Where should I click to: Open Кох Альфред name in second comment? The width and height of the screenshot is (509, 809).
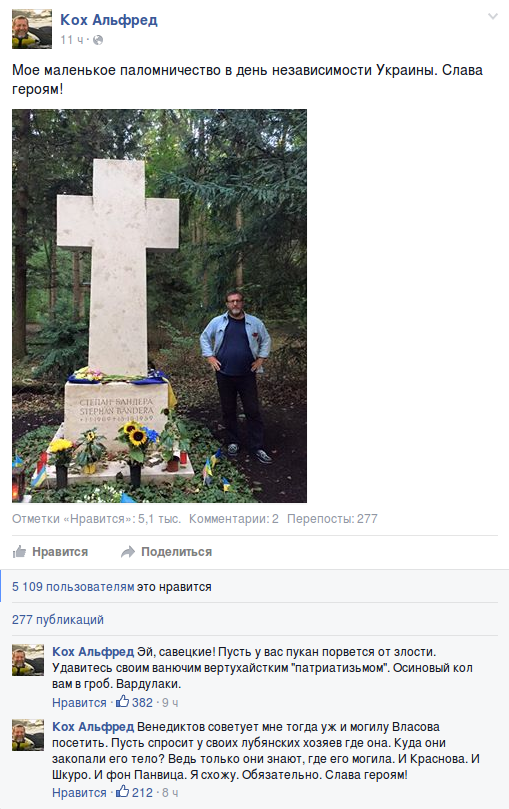point(93,726)
